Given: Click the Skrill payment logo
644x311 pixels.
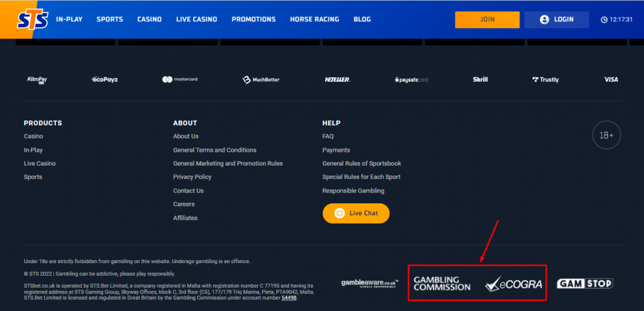Looking at the screenshot, I should [480, 80].
